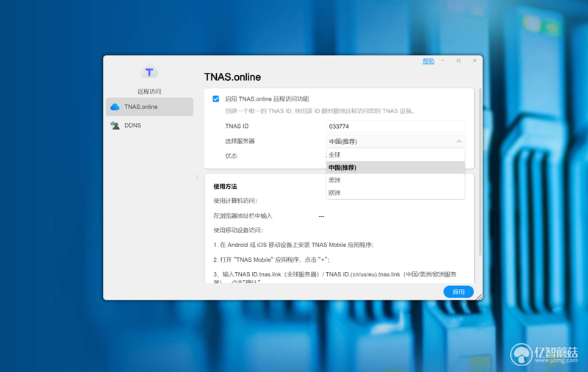Click the DDNS sidebar icon
The width and height of the screenshot is (588, 372).
[x=115, y=125]
